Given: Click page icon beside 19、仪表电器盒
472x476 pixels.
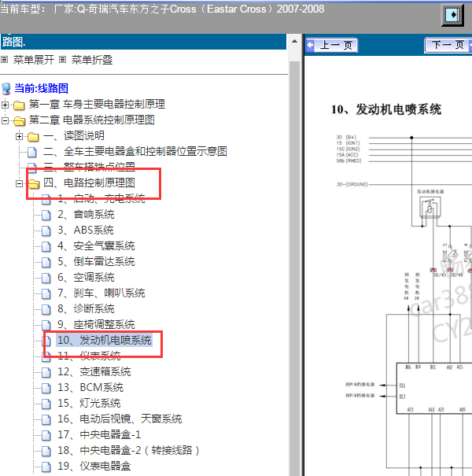Looking at the screenshot, I should click(x=46, y=467).
